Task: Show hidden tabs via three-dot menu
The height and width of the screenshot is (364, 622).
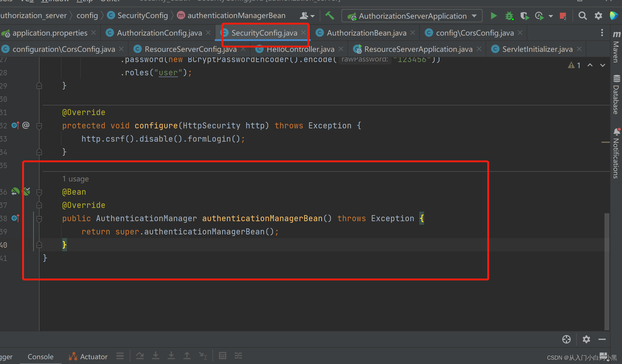Action: [602, 33]
